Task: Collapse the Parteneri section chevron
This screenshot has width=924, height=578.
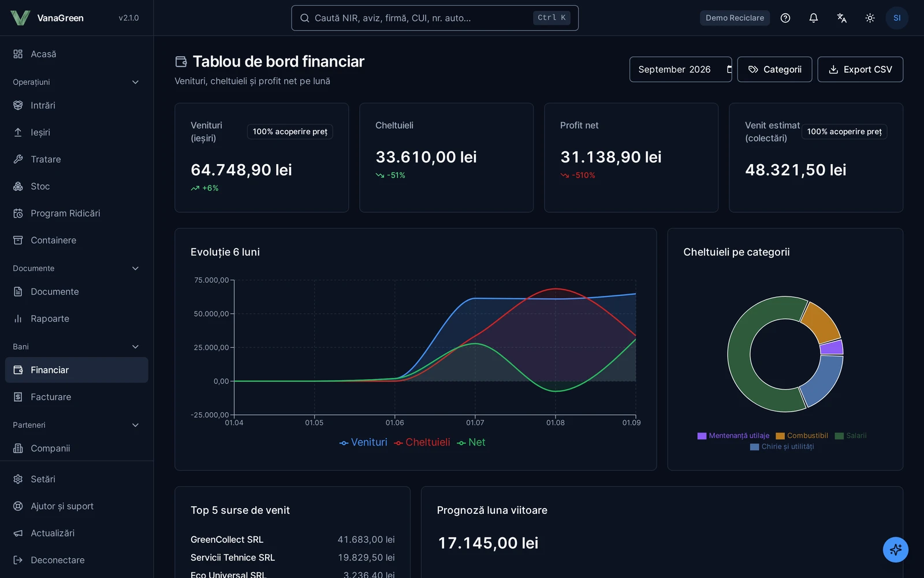Action: 136,425
